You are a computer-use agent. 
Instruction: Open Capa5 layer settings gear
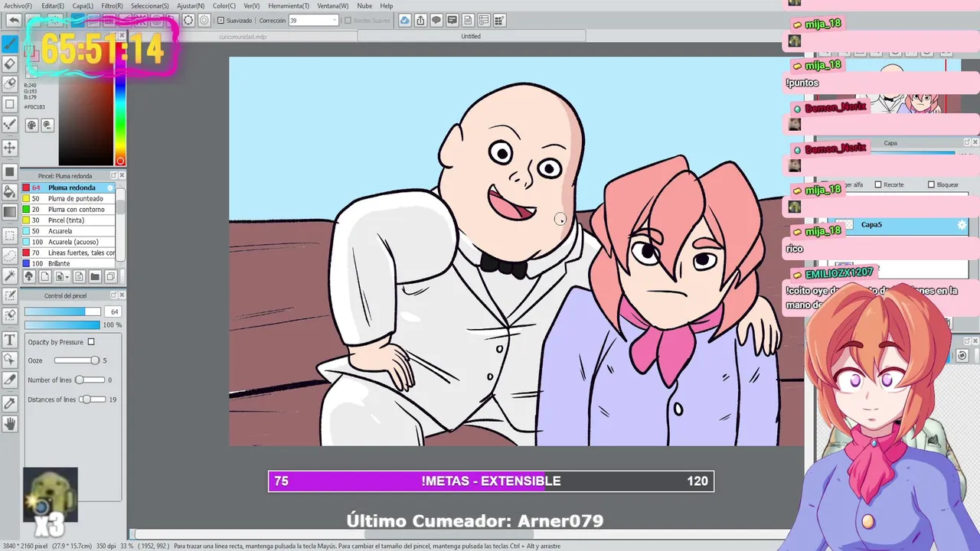962,225
